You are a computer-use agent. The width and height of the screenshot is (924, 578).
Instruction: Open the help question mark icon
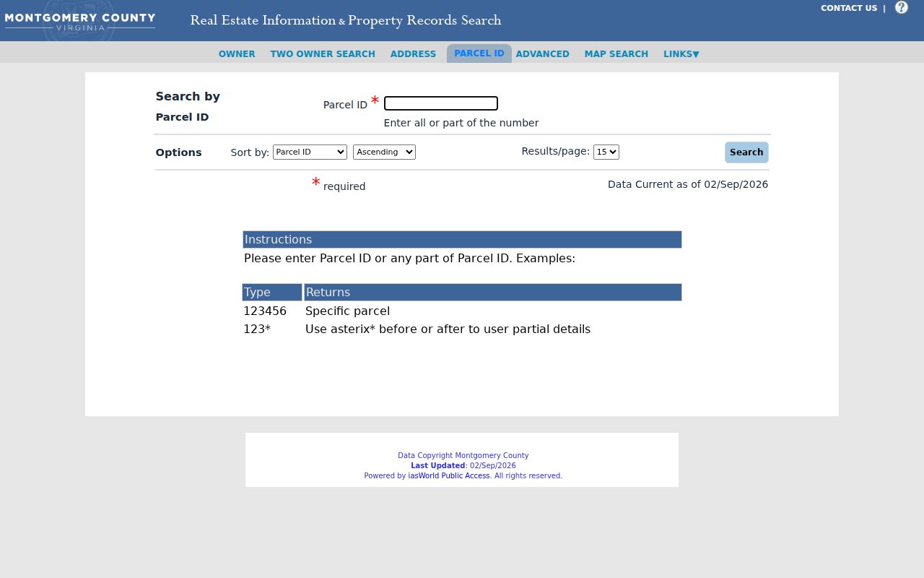click(x=901, y=8)
